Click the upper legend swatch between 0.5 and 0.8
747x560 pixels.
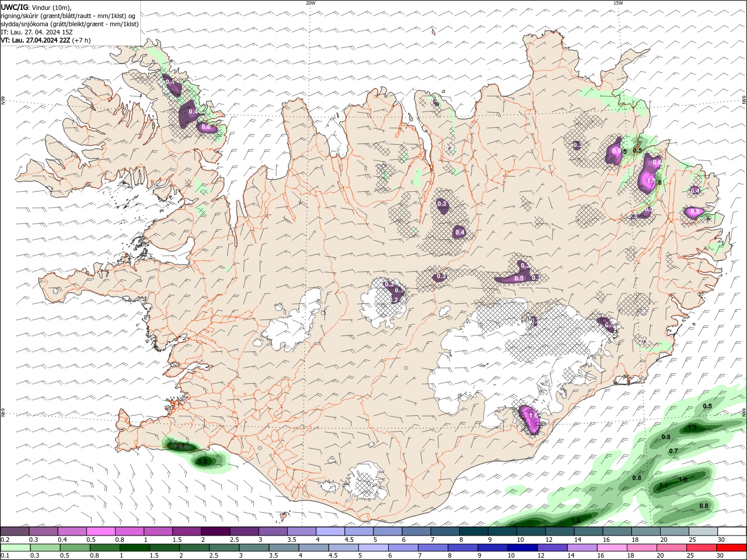pyautogui.click(x=101, y=531)
